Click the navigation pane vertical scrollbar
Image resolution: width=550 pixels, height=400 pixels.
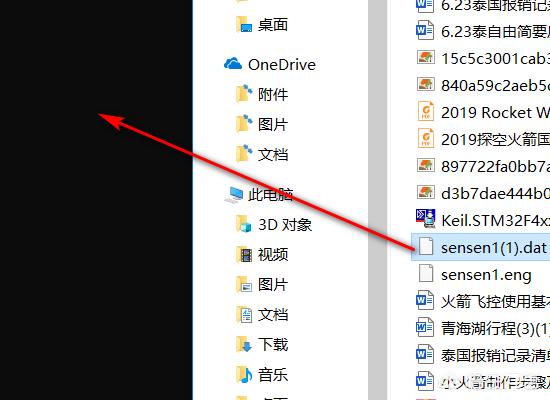(x=377, y=200)
